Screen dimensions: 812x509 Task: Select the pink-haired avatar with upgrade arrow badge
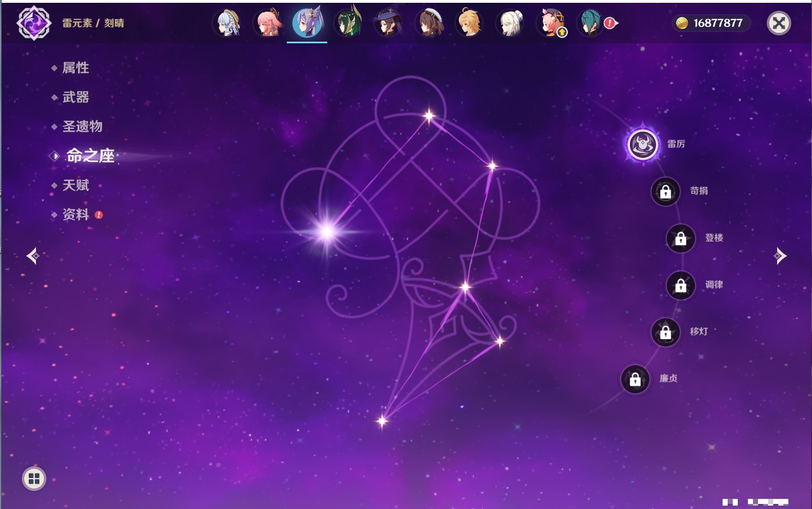[x=551, y=23]
